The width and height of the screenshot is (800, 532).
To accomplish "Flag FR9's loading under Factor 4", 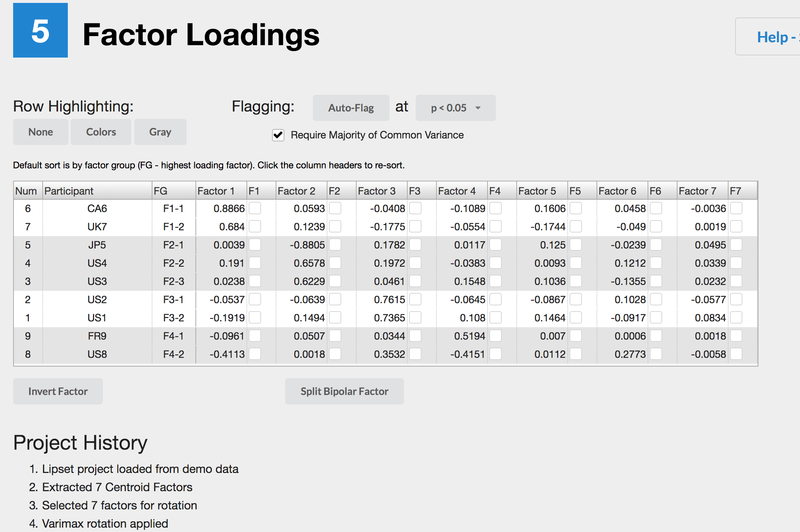I will 496,336.
